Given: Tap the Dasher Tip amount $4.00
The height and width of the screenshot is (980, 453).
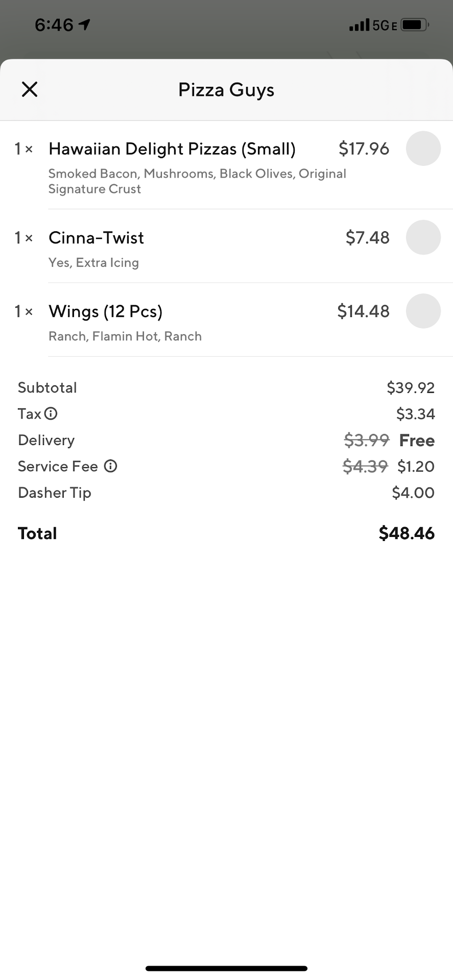Looking at the screenshot, I should point(413,493).
